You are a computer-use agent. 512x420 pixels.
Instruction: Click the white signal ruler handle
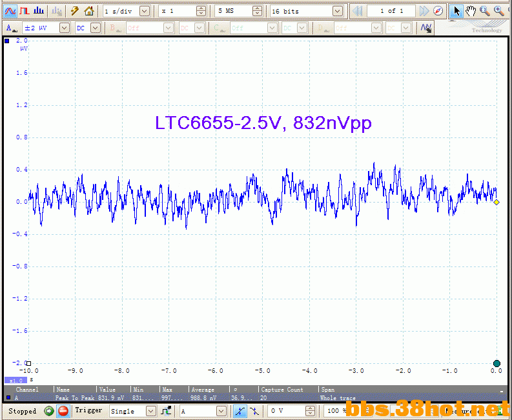(29, 363)
